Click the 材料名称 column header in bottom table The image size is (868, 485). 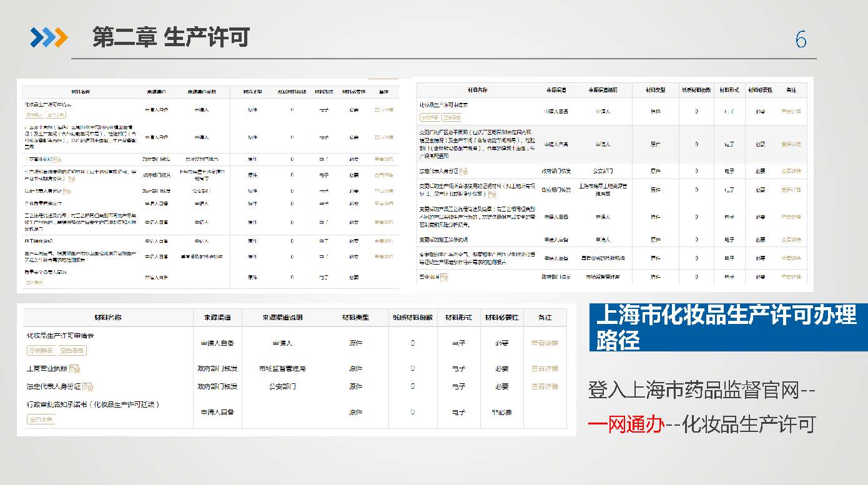tap(107, 318)
